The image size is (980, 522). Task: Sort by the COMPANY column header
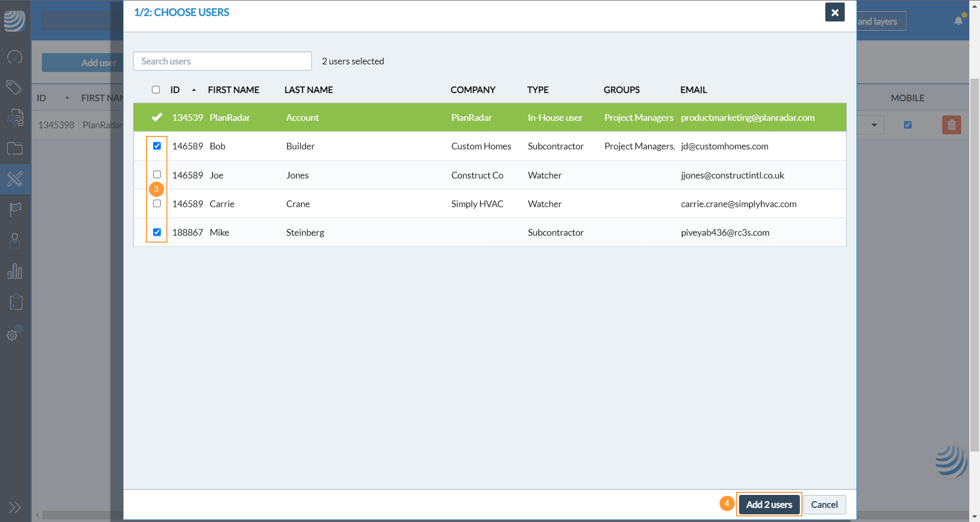(x=473, y=90)
